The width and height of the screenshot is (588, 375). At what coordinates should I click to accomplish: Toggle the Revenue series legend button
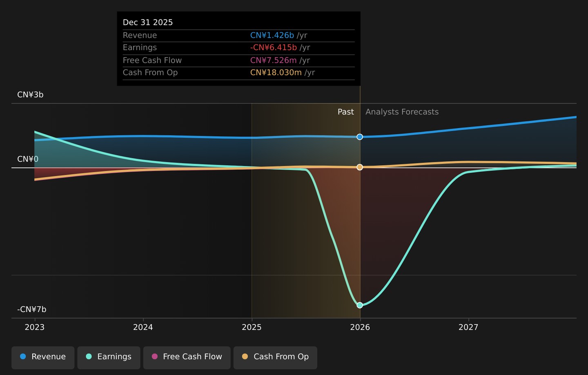(43, 357)
